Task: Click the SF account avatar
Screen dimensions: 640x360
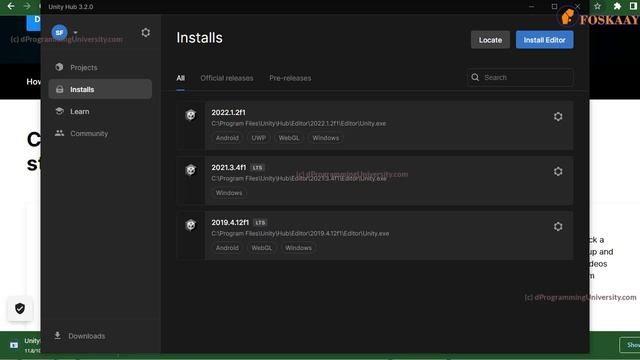Action: 59,33
